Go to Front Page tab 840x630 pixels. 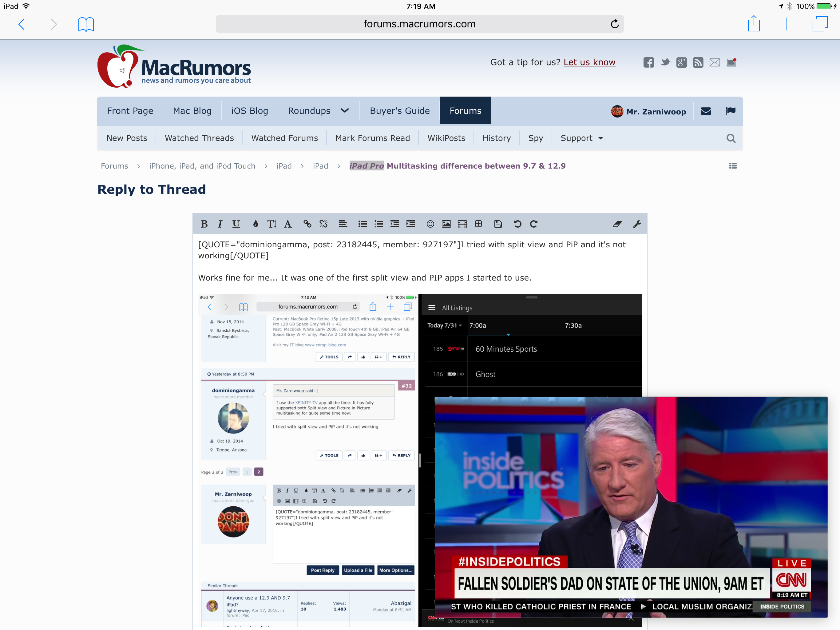point(130,110)
